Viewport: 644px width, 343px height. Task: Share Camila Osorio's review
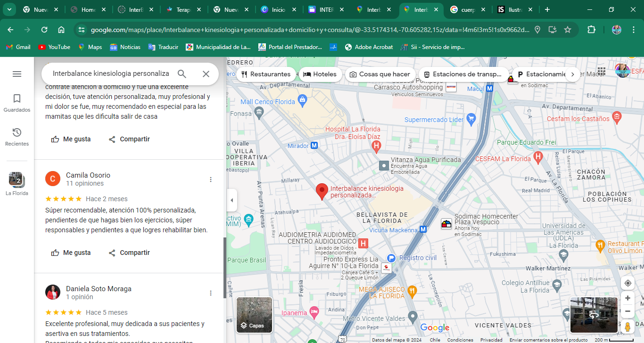(x=129, y=253)
